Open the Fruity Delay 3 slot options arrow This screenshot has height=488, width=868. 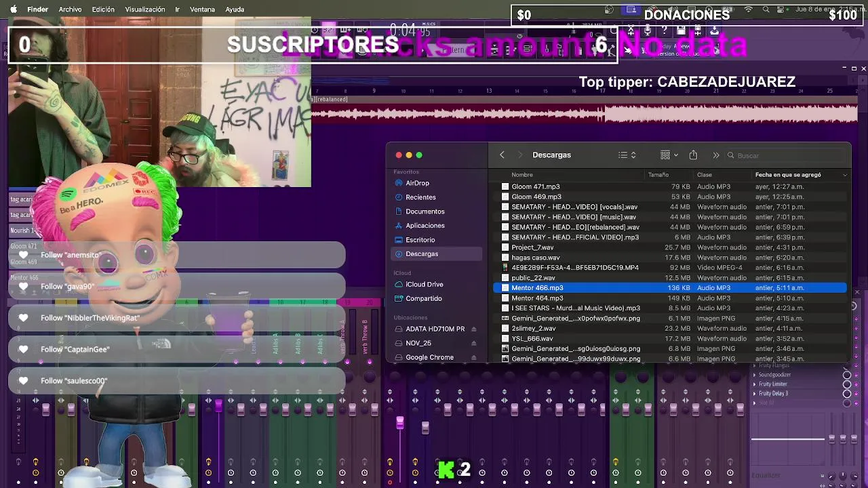tap(754, 394)
